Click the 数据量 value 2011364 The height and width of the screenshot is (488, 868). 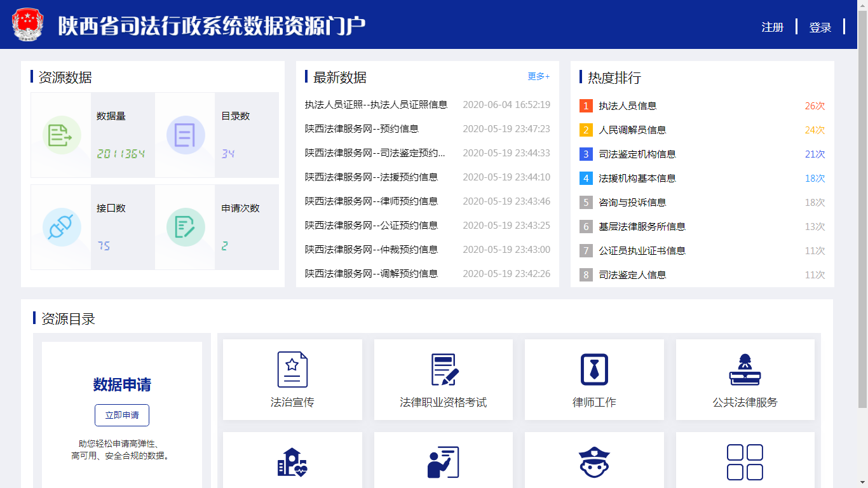point(121,154)
